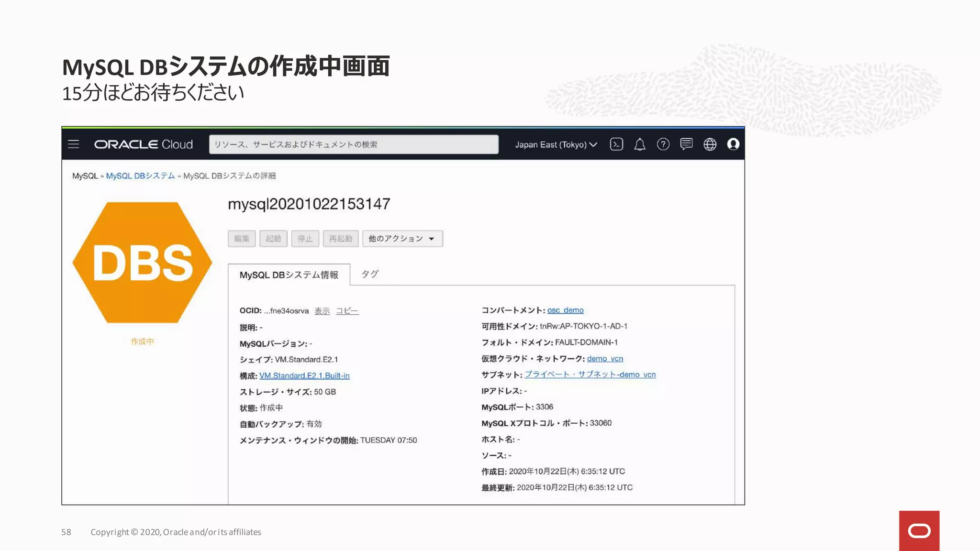Click the tnRw:AP-TOKYO-1-AD-1 availability domain
Image resolution: width=980 pixels, height=551 pixels.
(x=583, y=326)
